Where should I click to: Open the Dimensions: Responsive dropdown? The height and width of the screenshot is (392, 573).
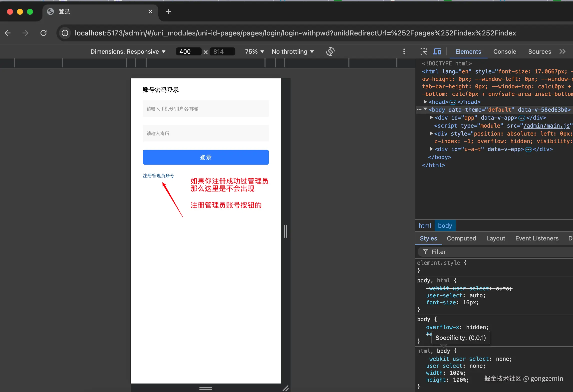pos(128,52)
